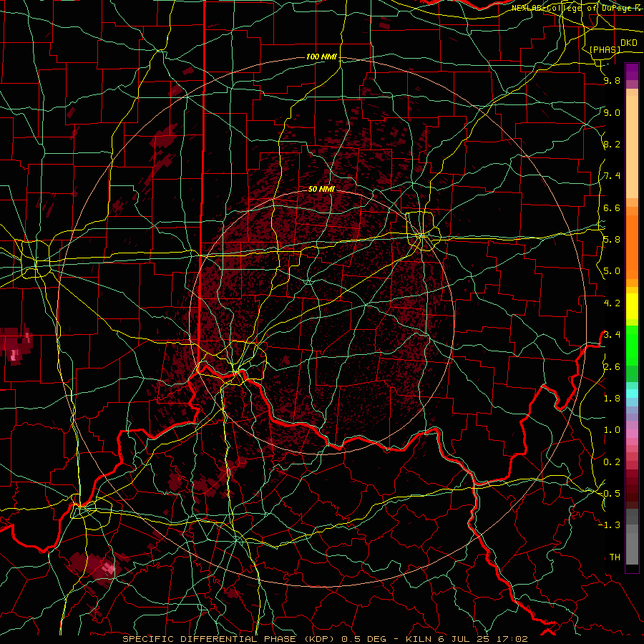Screen dimensions: 644x644
Task: Click the purple top segment of the color bar
Action: [x=632, y=72]
